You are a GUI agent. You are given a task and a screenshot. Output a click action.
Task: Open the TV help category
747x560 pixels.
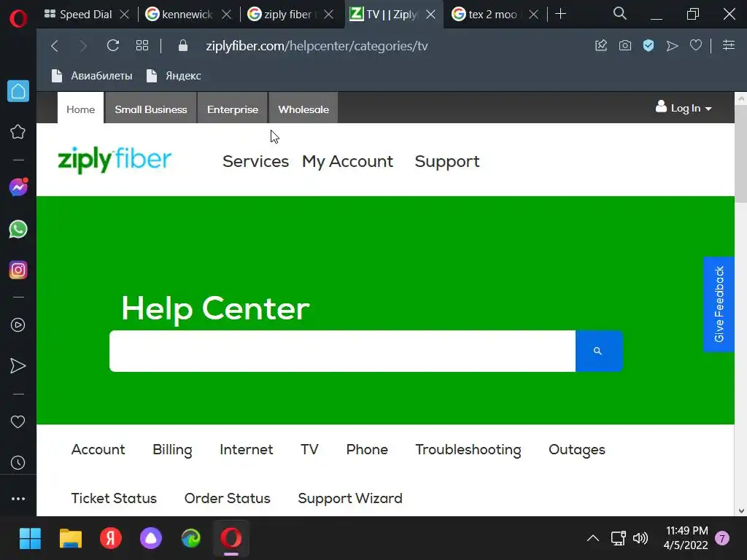click(x=309, y=449)
